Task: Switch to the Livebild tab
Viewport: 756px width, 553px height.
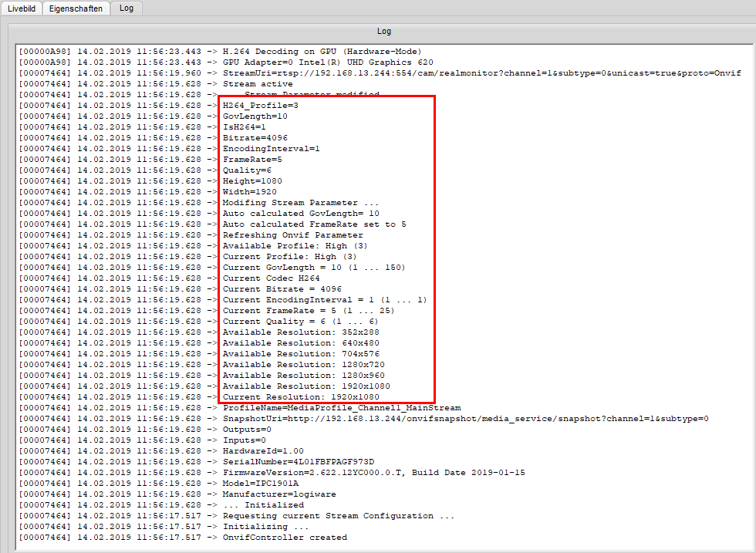Action: [21, 8]
